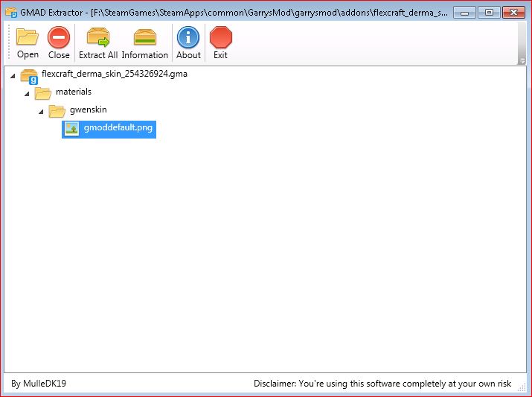Open a GMA file with Open
532x397 pixels.
[28, 43]
